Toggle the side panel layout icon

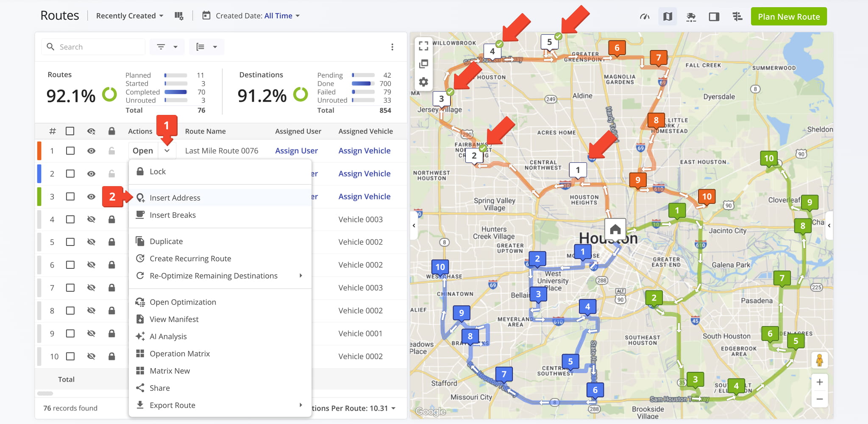[x=714, y=17]
